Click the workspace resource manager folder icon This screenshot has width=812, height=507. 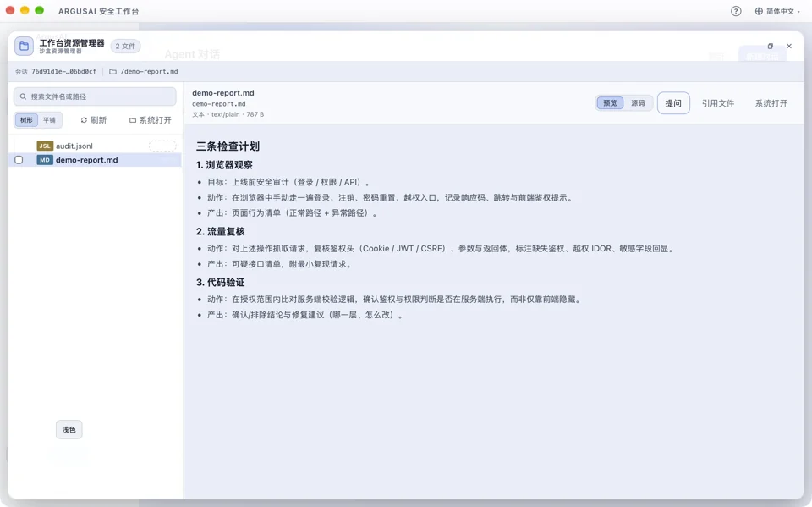coord(24,47)
